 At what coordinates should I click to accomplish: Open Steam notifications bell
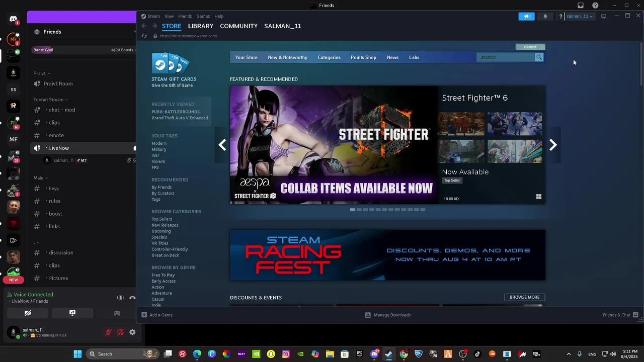click(x=545, y=16)
